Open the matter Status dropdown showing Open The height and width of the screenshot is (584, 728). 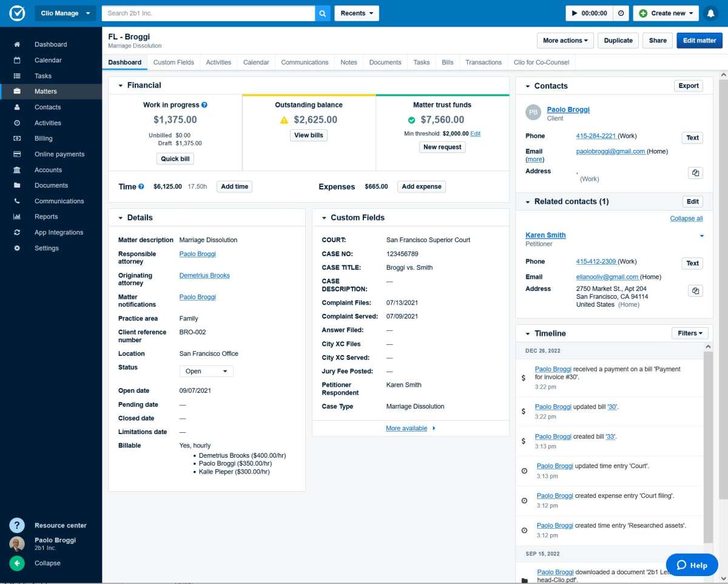point(206,370)
